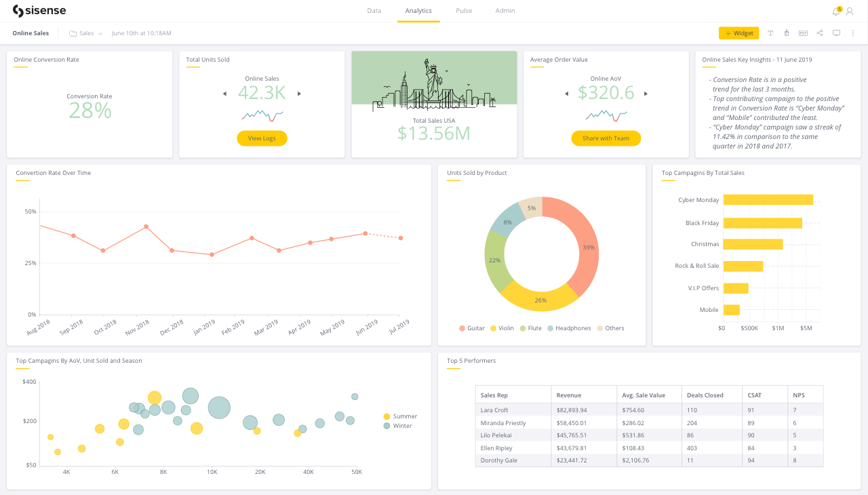Expand the Sales folder dropdown
Screen dimensions: 868x495
click(85, 33)
